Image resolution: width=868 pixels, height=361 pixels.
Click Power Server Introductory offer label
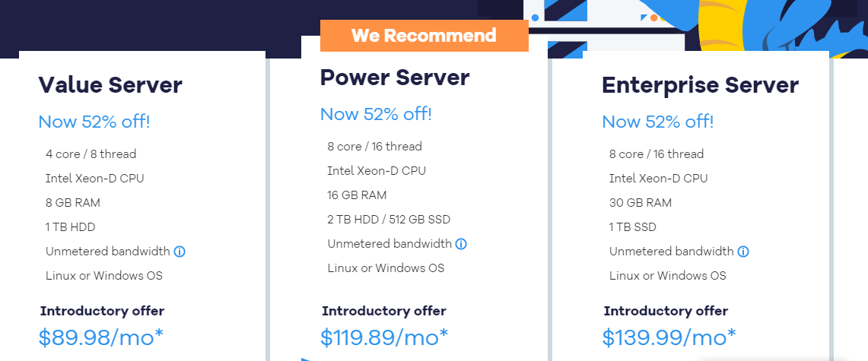point(384,311)
